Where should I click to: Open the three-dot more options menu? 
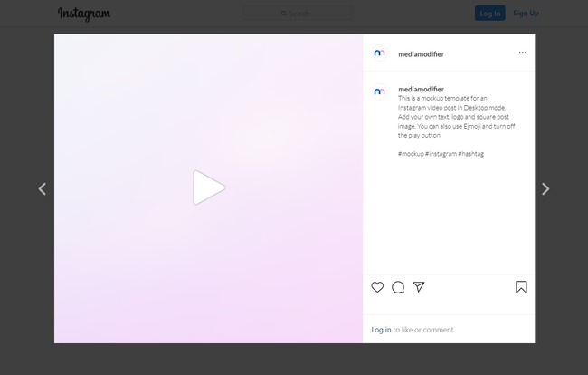tap(522, 53)
